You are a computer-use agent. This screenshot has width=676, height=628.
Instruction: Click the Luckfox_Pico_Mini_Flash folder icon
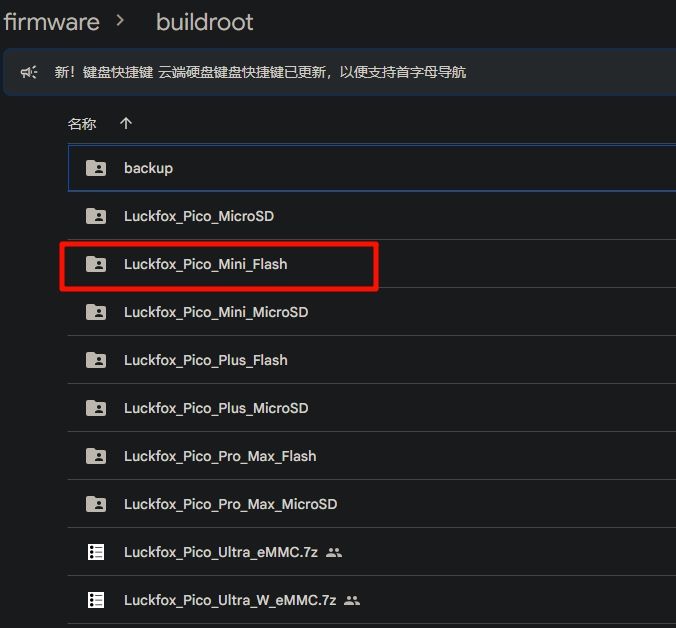coord(96,264)
